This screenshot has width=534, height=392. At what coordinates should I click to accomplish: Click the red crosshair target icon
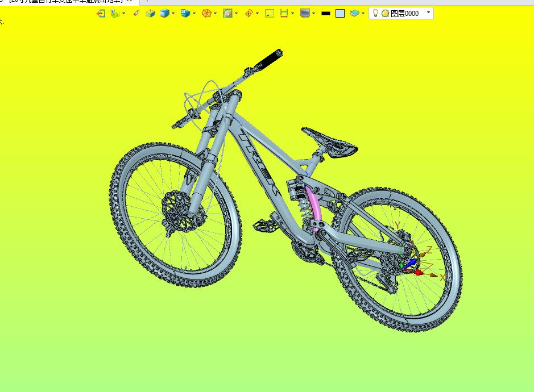(249, 13)
